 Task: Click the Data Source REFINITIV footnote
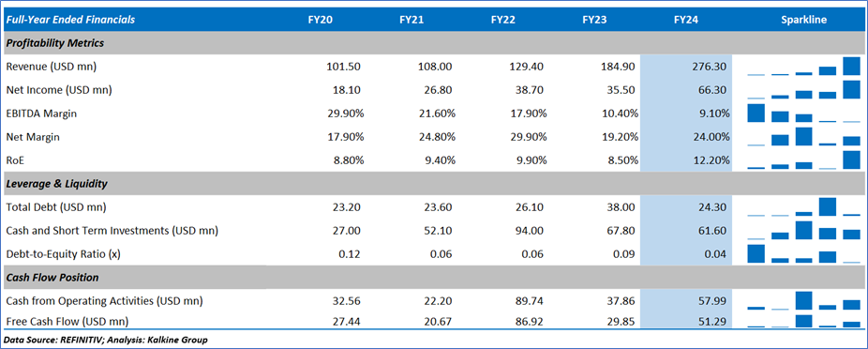[x=106, y=339]
